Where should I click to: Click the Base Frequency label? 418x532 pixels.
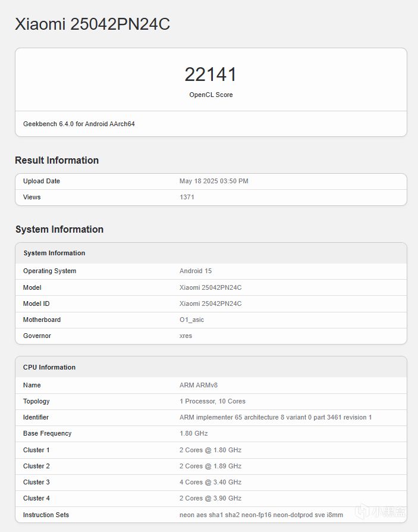click(48, 434)
